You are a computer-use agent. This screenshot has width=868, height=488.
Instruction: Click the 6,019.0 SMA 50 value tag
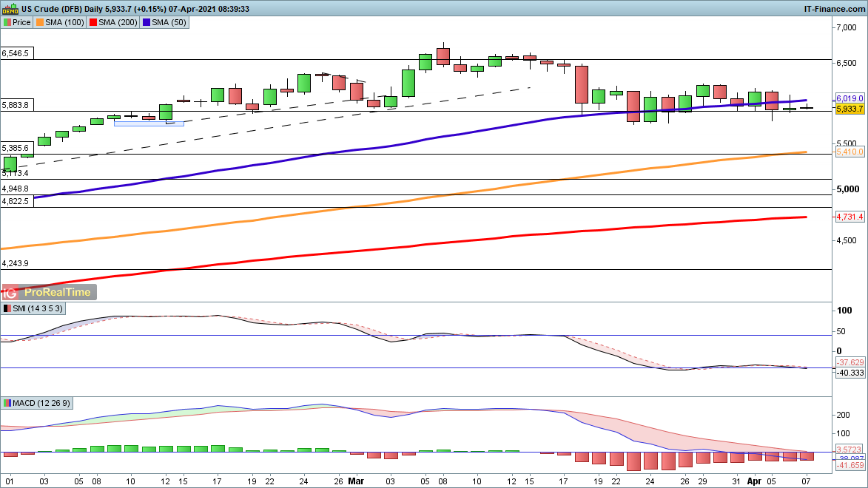(850, 98)
